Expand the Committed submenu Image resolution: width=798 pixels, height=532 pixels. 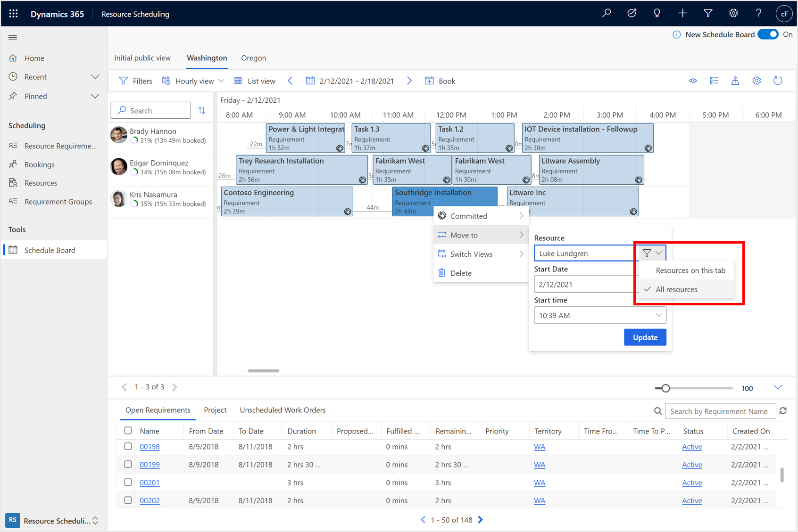(x=481, y=216)
